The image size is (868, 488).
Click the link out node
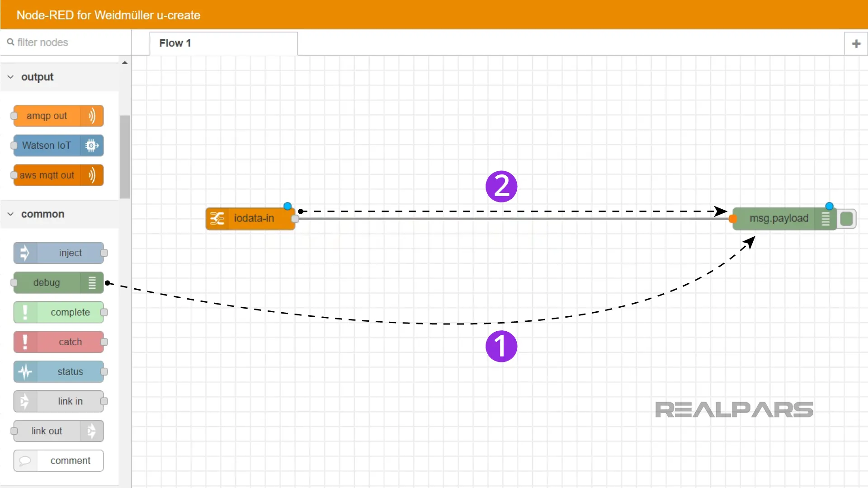[x=58, y=431]
